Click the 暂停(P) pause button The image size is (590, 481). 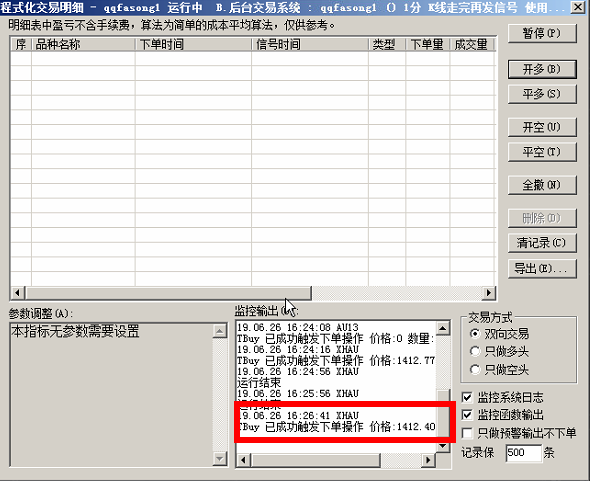click(542, 33)
